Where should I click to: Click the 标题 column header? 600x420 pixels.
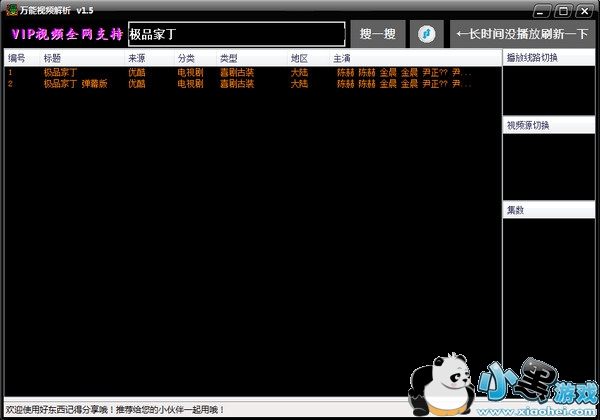click(82, 58)
